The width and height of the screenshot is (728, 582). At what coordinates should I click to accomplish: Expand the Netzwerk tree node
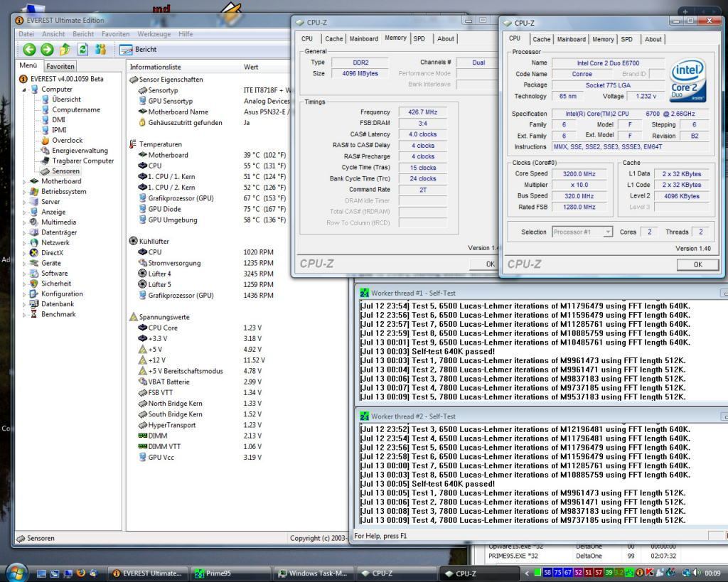pyautogui.click(x=24, y=243)
